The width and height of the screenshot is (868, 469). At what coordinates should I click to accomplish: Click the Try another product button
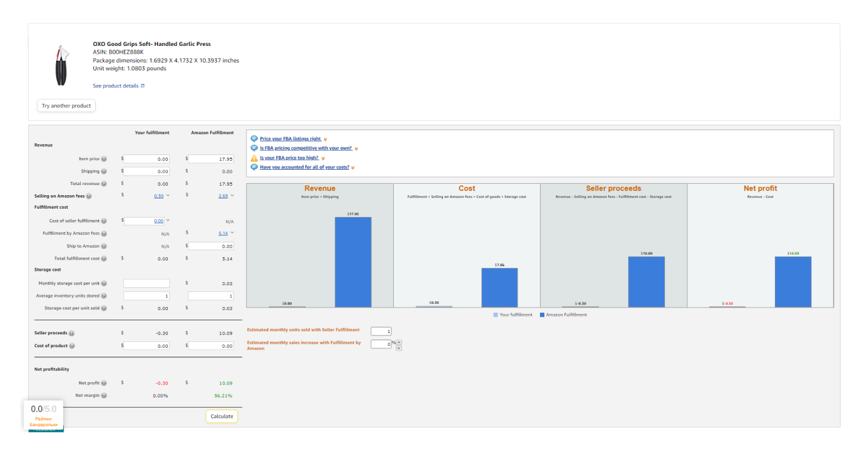click(x=66, y=106)
